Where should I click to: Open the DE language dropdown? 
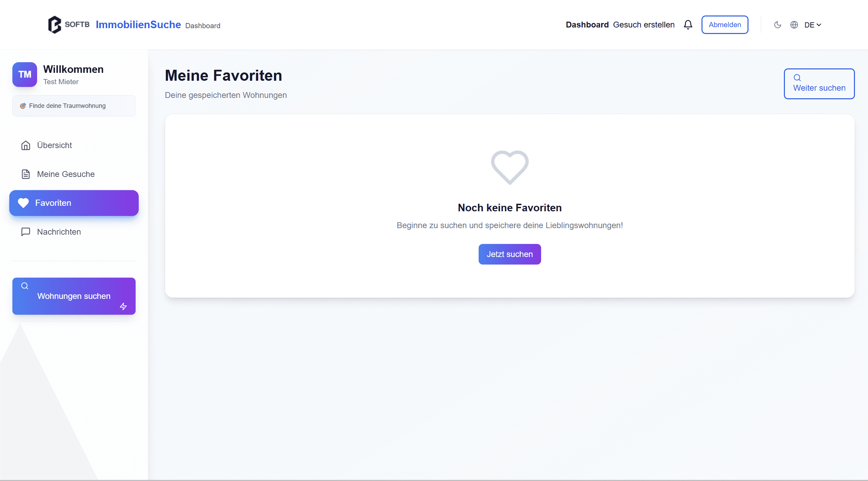tap(813, 25)
